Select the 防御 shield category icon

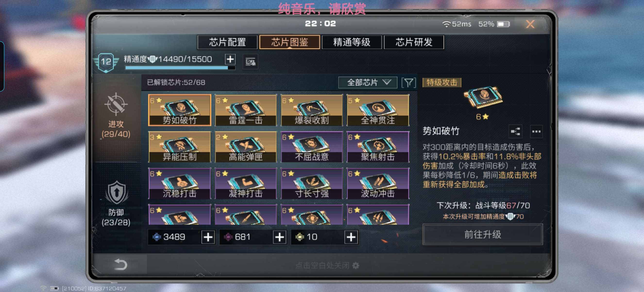click(116, 193)
